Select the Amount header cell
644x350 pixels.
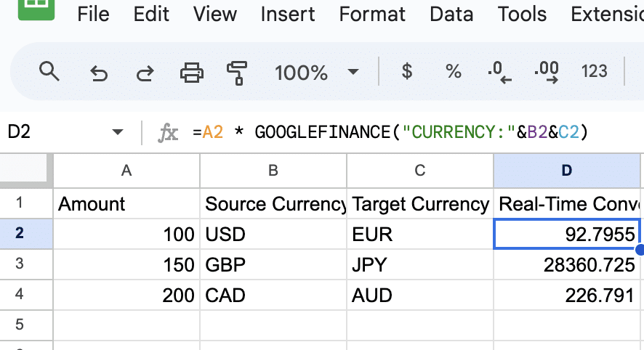click(x=126, y=203)
